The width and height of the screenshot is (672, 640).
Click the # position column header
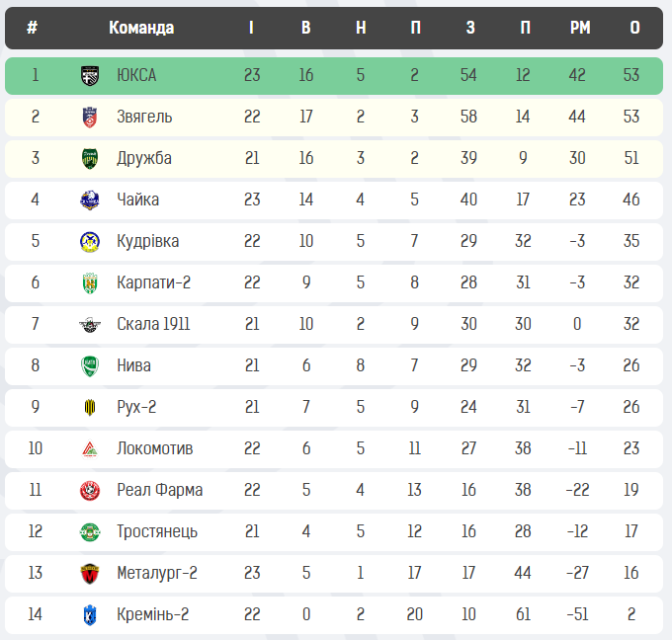[x=33, y=28]
